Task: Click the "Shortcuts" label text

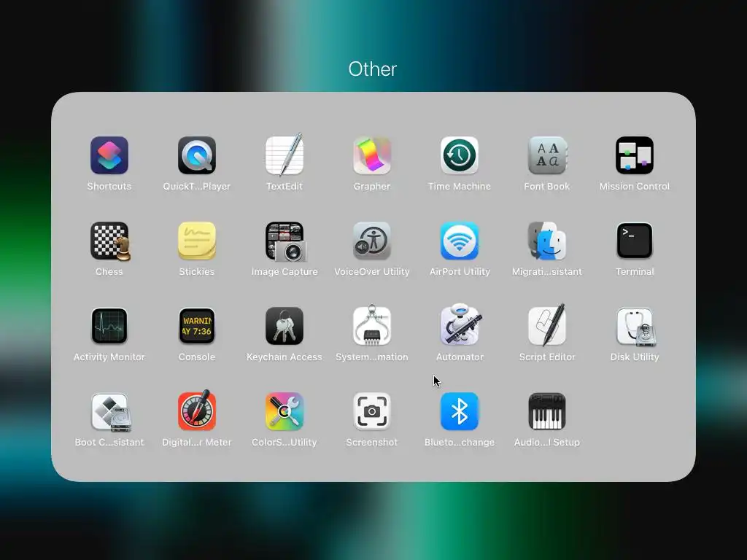Action: 109,186
